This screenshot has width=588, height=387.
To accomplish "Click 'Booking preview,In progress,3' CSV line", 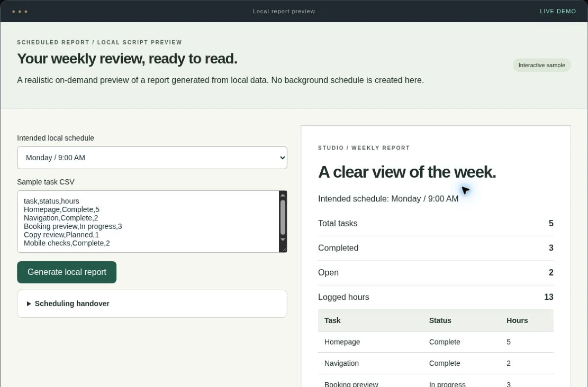I will (73, 226).
